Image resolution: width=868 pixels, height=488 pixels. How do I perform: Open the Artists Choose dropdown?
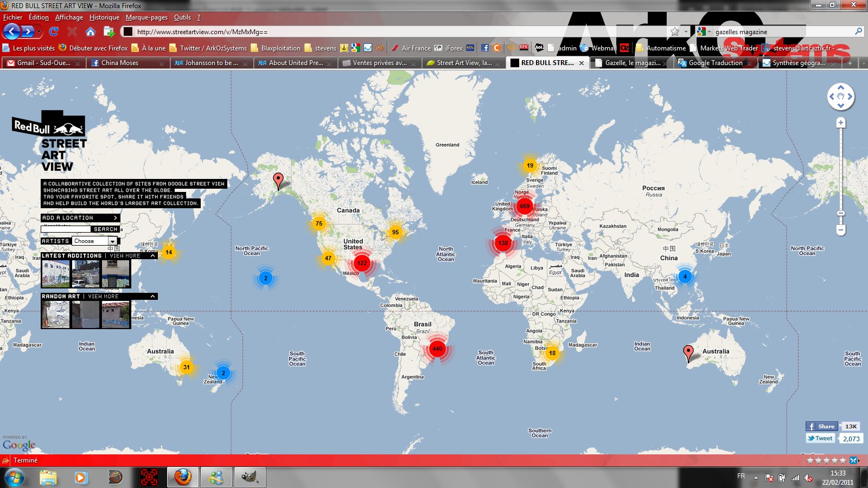point(95,241)
